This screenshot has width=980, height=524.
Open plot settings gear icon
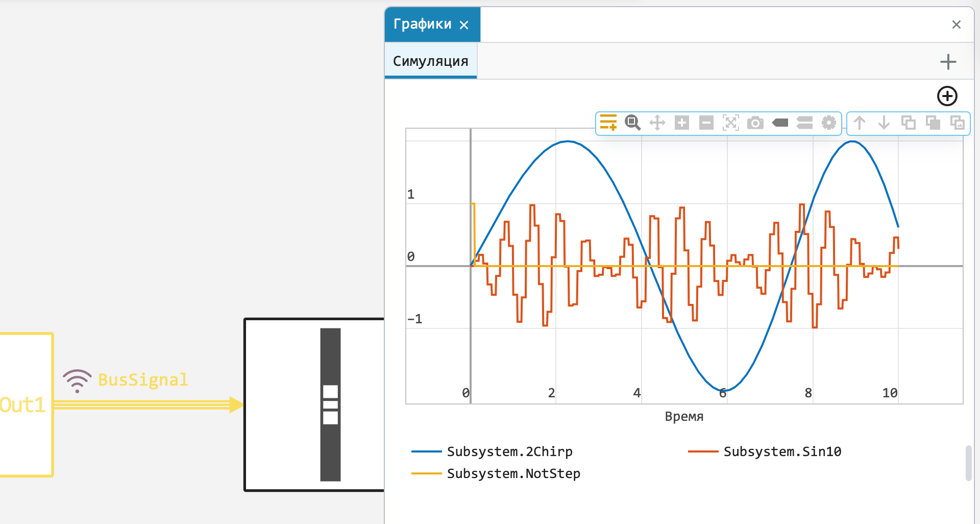(829, 123)
